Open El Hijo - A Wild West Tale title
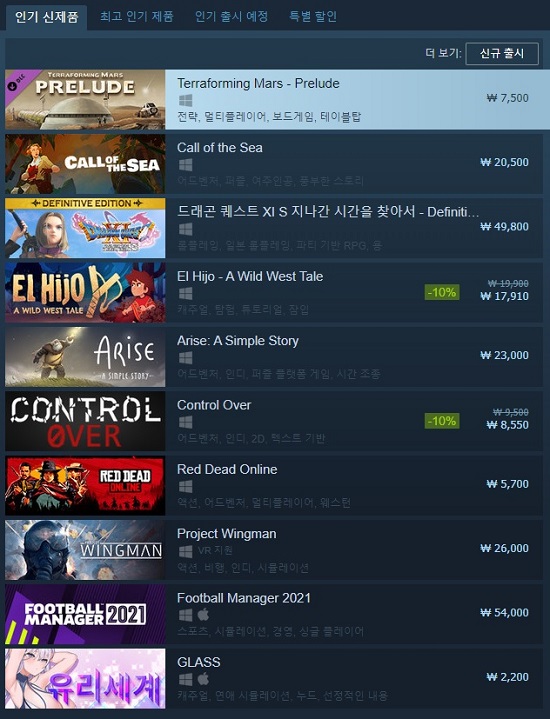550x719 pixels. pyautogui.click(x=250, y=277)
